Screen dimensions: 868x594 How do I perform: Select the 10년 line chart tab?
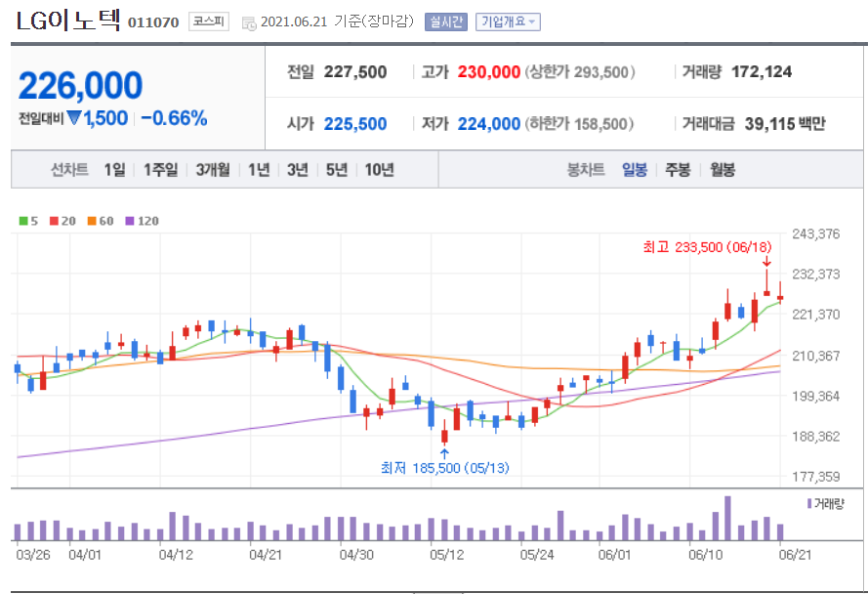(379, 170)
